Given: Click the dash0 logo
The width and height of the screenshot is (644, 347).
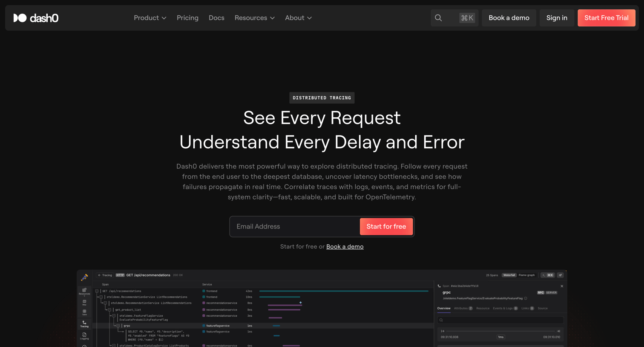Looking at the screenshot, I should point(36,18).
